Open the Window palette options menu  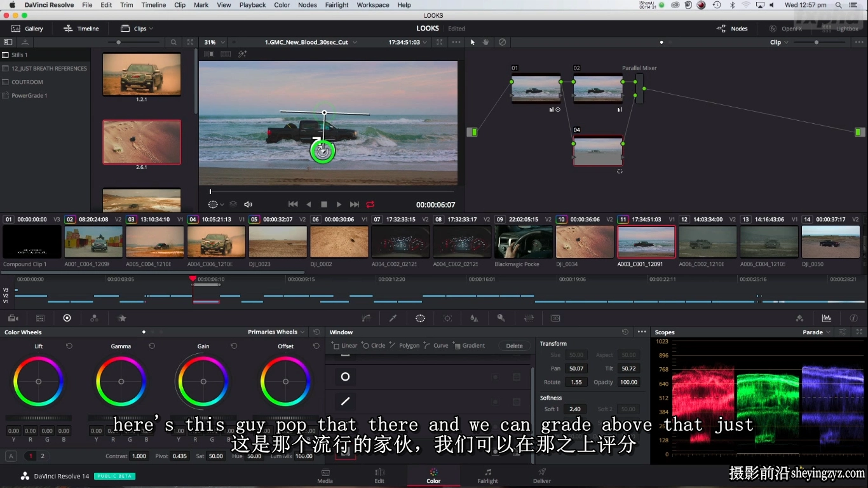coord(642,332)
